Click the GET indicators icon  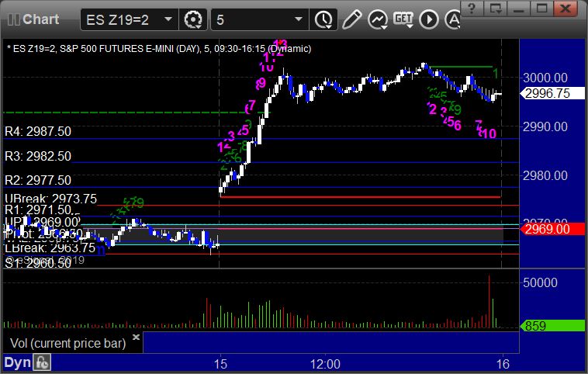point(403,19)
